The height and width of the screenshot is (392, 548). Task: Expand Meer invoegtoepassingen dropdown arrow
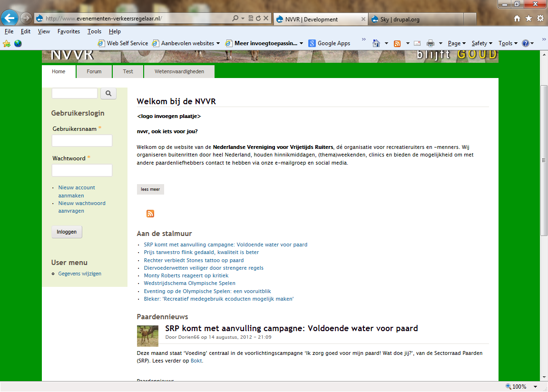tap(301, 43)
